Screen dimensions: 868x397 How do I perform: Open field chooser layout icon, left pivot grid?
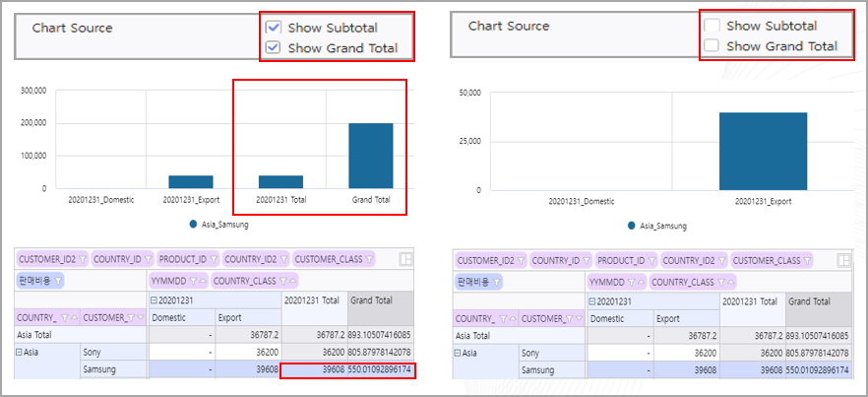(405, 259)
